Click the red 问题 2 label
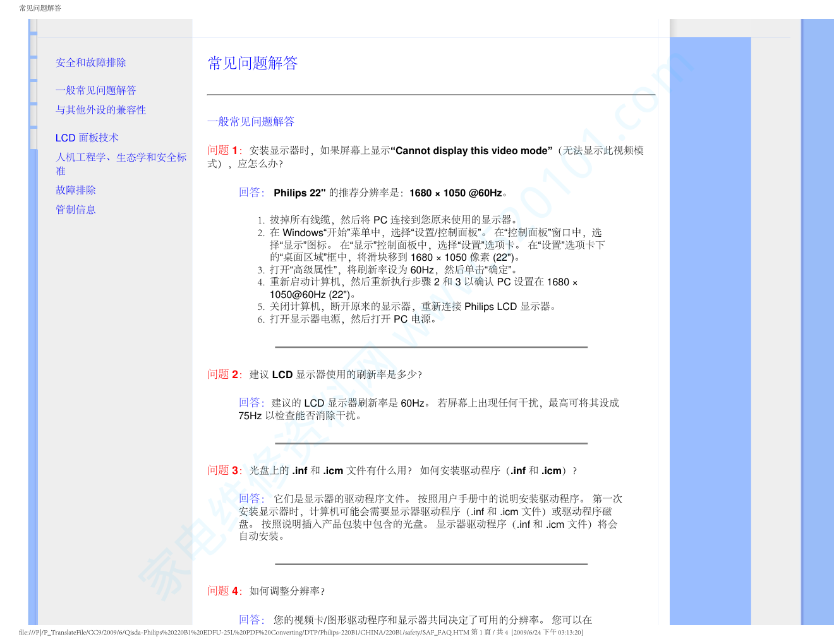 (225, 374)
